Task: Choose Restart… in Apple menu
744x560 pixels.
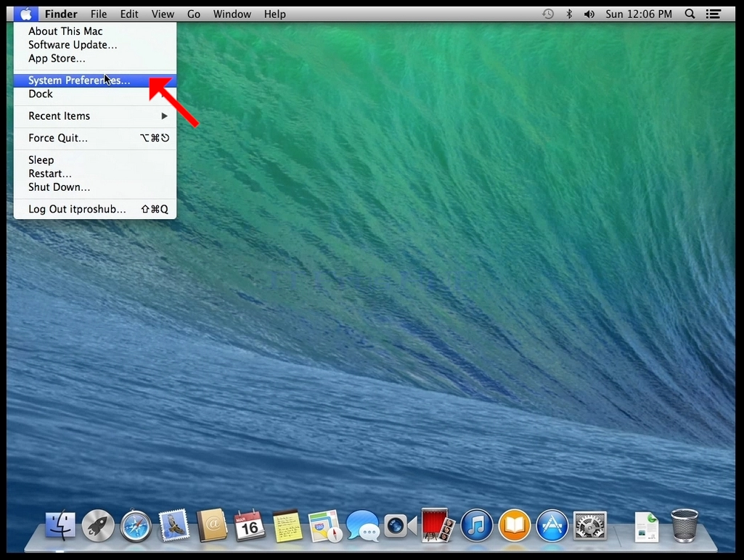Action: [x=95, y=173]
